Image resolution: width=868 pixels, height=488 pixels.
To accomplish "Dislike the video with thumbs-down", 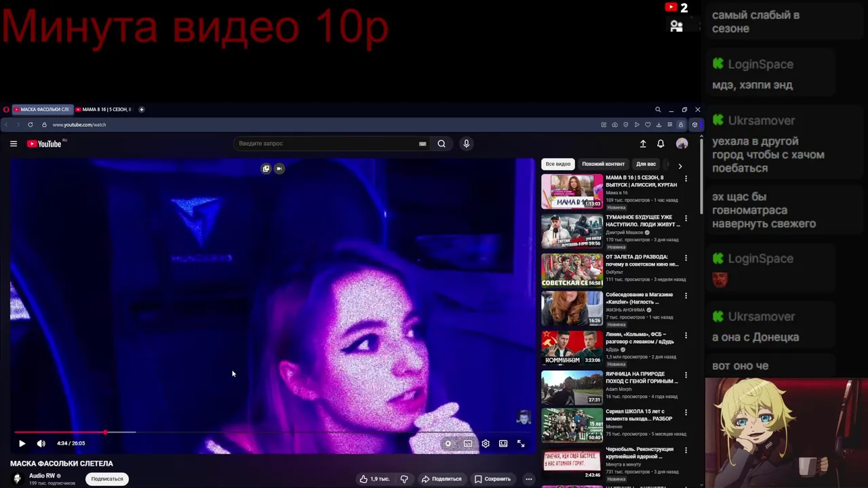I will (x=404, y=479).
